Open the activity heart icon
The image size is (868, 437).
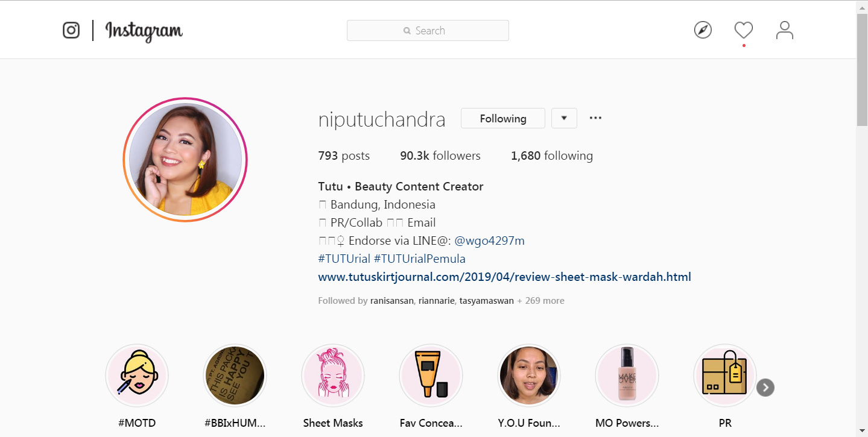(x=744, y=30)
